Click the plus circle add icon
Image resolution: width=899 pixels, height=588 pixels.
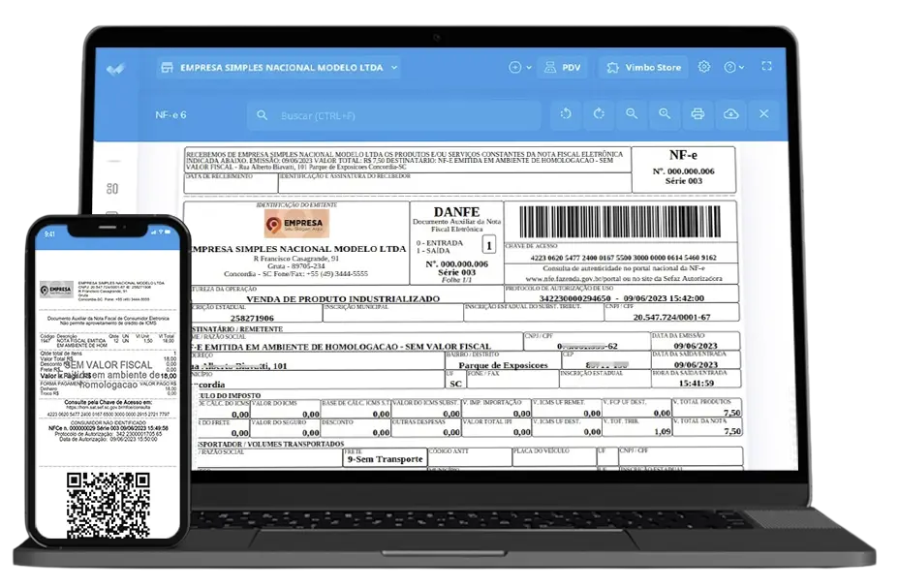514,68
